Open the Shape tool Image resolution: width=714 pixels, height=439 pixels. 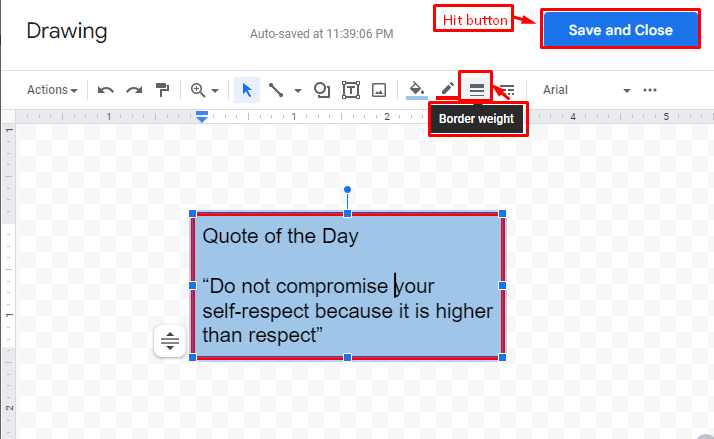[x=322, y=90]
